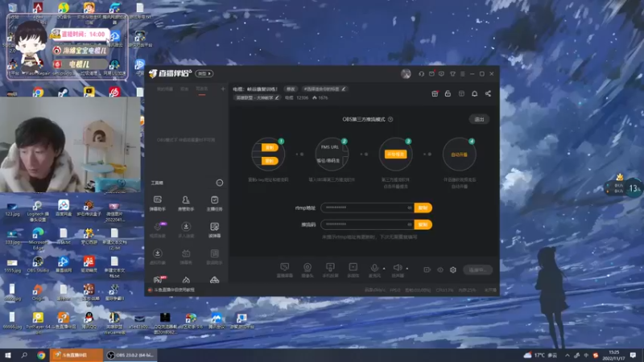The height and width of the screenshot is (362, 644).
Task: Click the lock icon in header
Action: pyautogui.click(x=448, y=93)
